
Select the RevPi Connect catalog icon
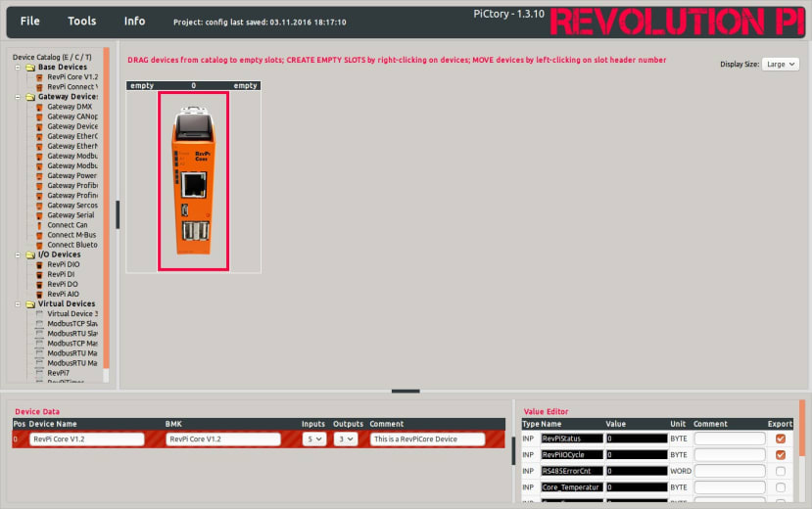click(x=39, y=87)
